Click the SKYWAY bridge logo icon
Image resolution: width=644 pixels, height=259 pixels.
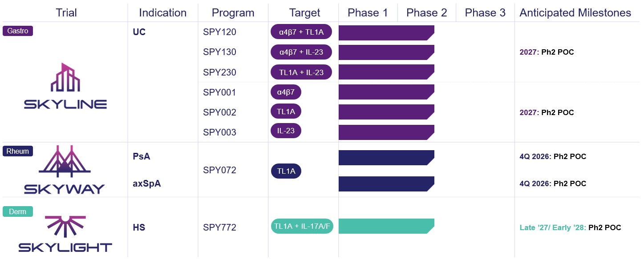(x=65, y=159)
